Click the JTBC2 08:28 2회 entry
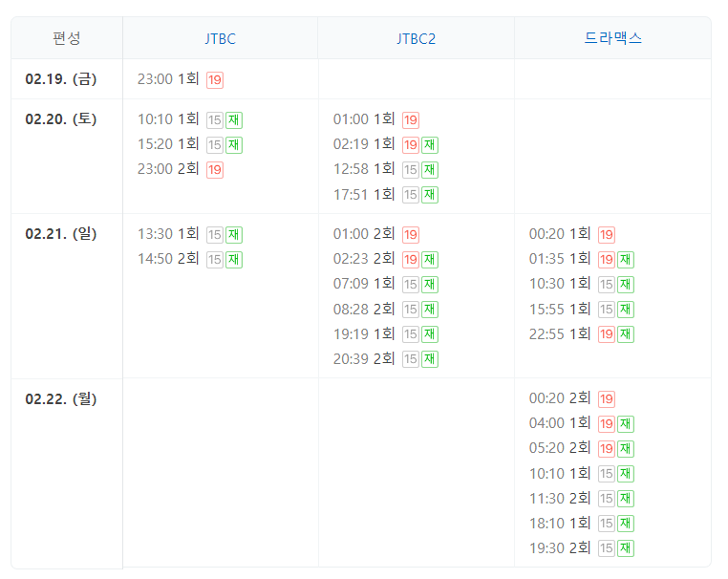Image resolution: width=728 pixels, height=579 pixels. pyautogui.click(x=364, y=309)
